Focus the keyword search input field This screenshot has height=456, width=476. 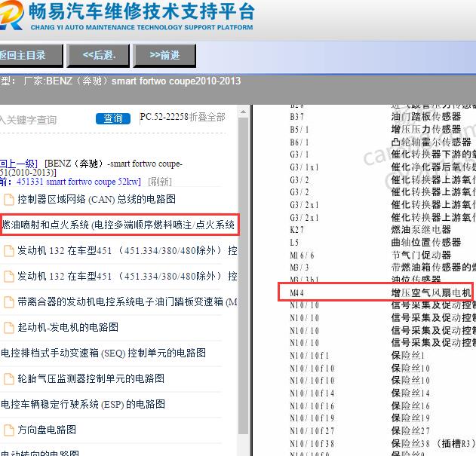(45, 120)
